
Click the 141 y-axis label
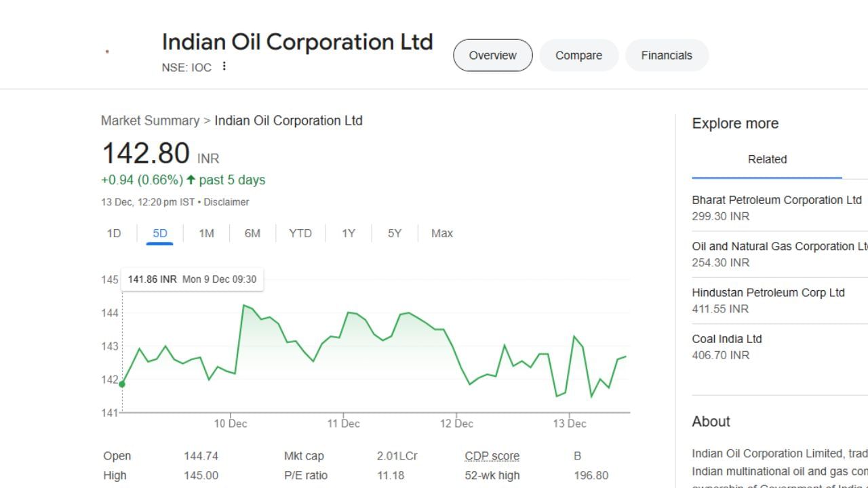click(x=110, y=412)
